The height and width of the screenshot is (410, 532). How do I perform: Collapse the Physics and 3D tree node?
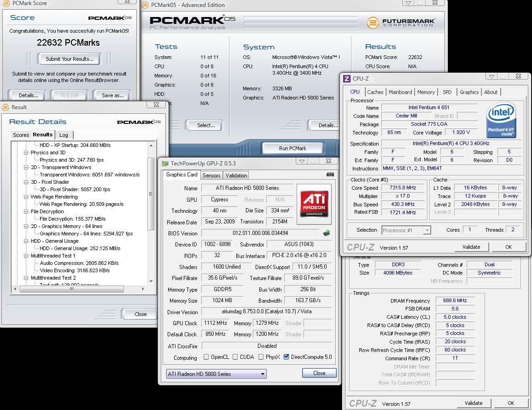pos(26,153)
